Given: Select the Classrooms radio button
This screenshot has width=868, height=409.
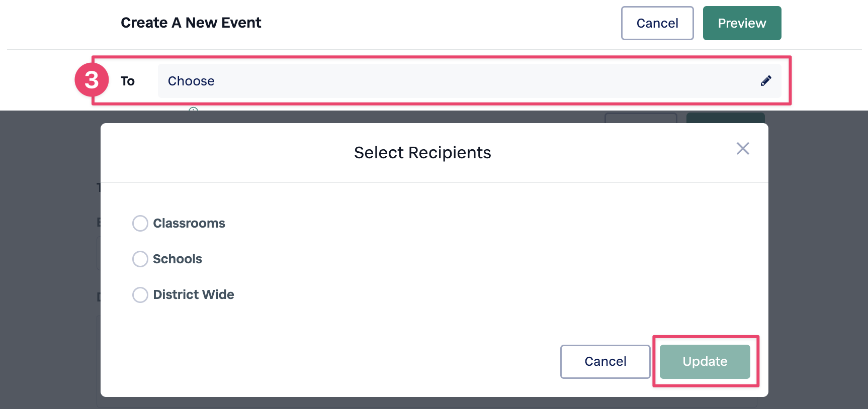Looking at the screenshot, I should (140, 223).
